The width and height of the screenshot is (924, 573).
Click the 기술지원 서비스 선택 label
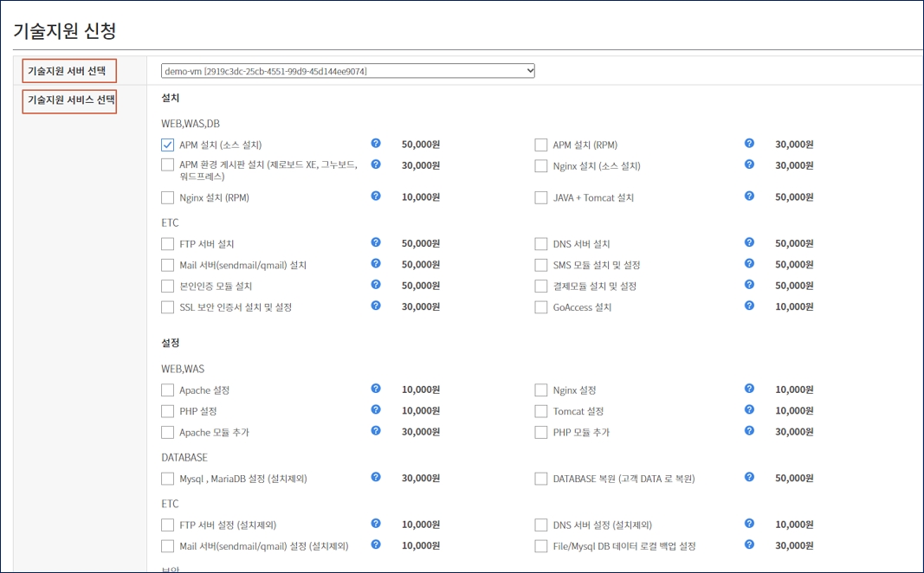(69, 100)
